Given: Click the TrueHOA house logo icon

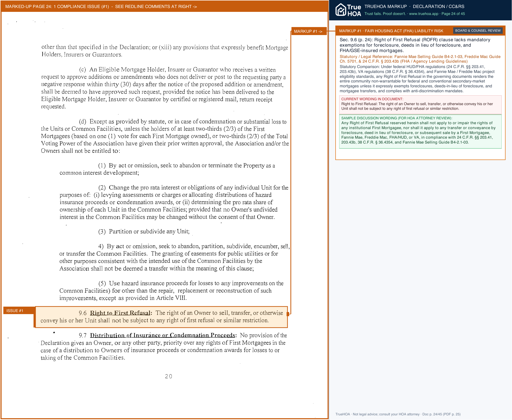Looking at the screenshot, I should click(340, 10).
